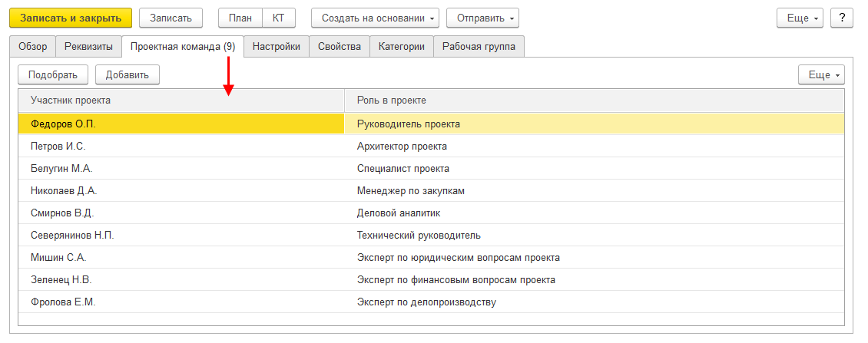Open the 'Рабочая группа' tab

click(x=479, y=47)
